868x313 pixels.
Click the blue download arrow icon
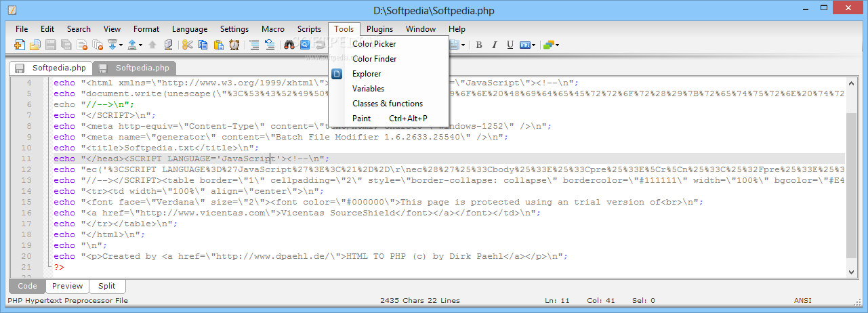click(112, 45)
